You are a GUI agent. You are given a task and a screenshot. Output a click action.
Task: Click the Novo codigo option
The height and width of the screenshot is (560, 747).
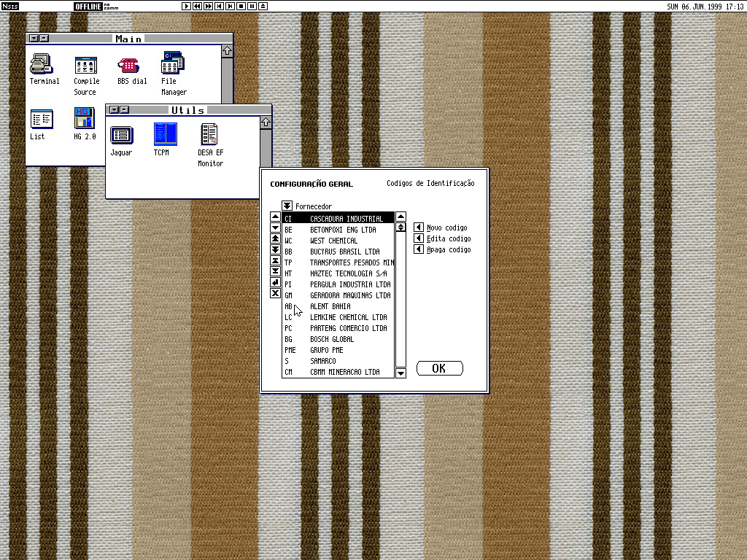(x=419, y=227)
